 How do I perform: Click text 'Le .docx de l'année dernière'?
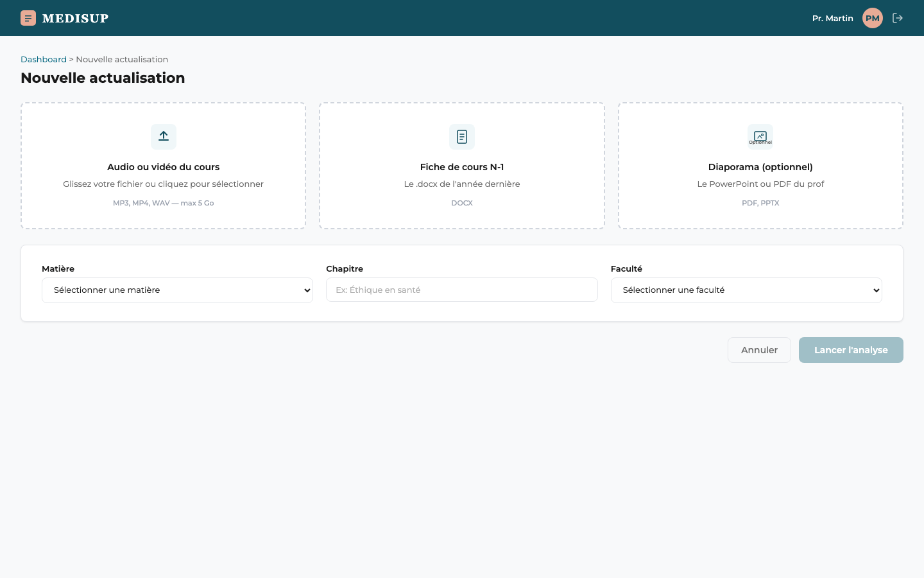[x=462, y=184]
